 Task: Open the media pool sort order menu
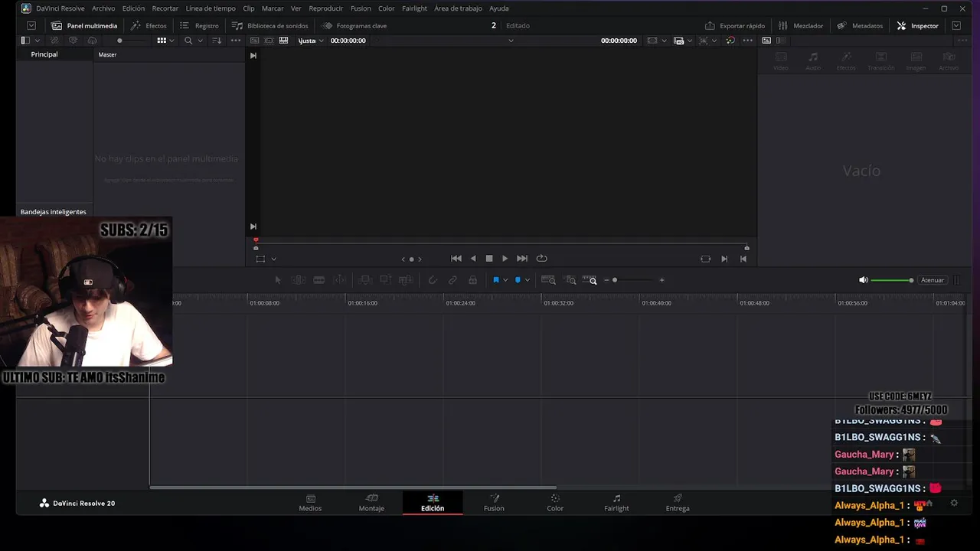[217, 41]
